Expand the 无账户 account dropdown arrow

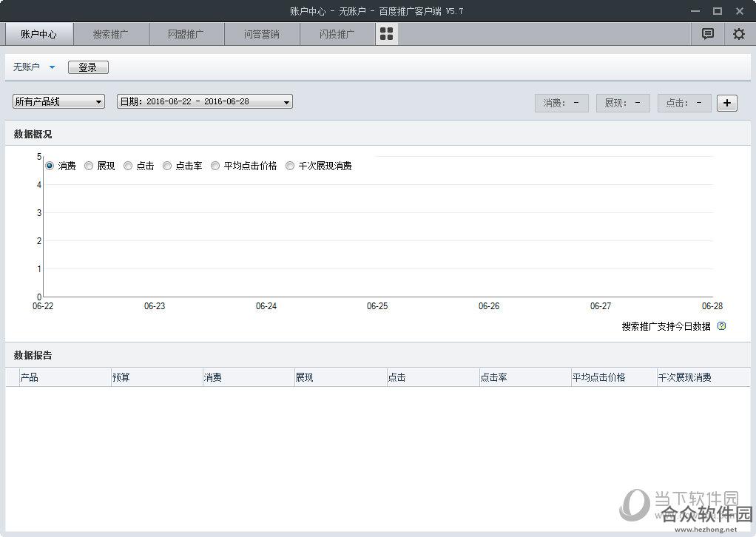52,67
